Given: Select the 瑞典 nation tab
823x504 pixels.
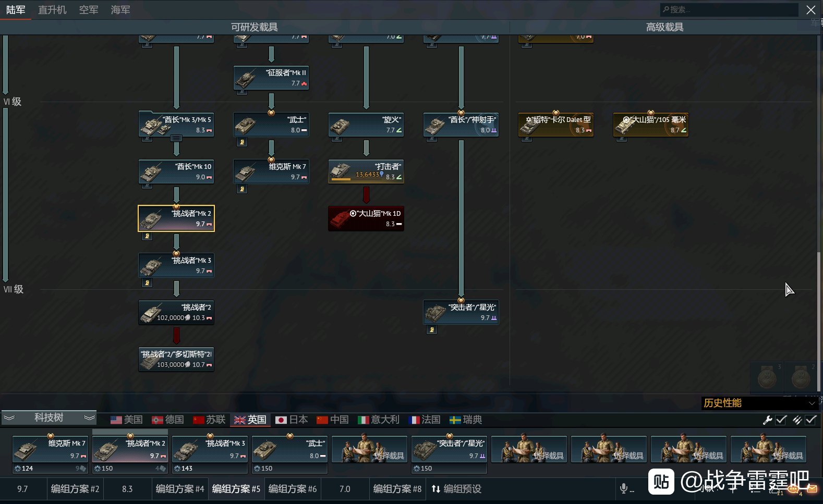Looking at the screenshot, I should click(466, 420).
